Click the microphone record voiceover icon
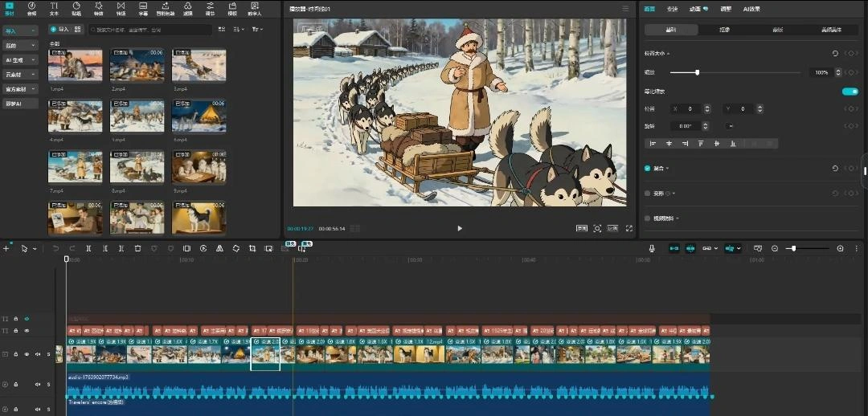 (x=652, y=249)
